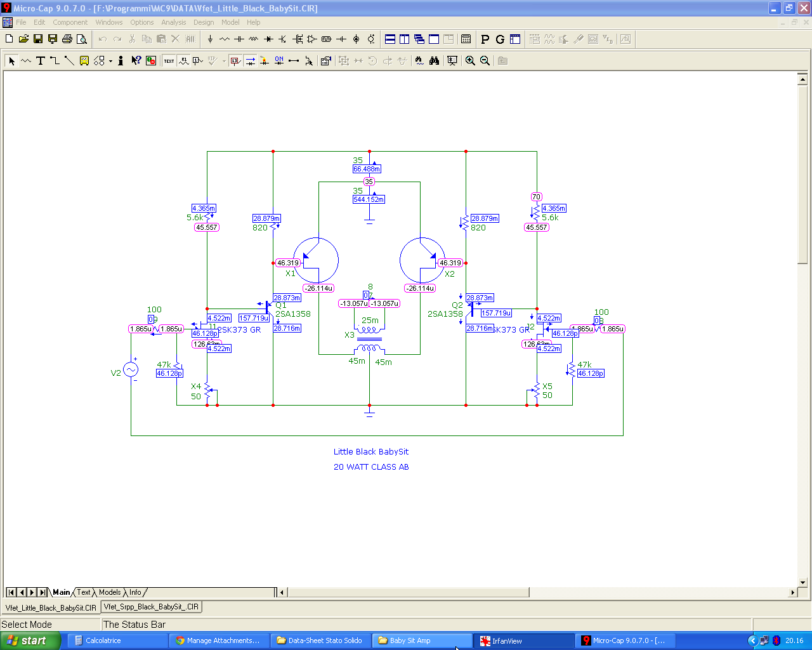Go to the first page tab
The image size is (812, 650).
click(11, 592)
